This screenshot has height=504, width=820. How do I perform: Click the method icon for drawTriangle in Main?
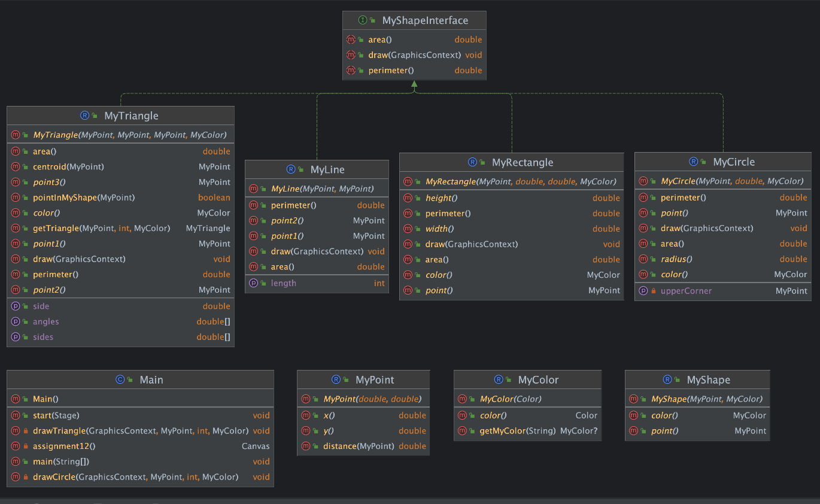(16, 431)
